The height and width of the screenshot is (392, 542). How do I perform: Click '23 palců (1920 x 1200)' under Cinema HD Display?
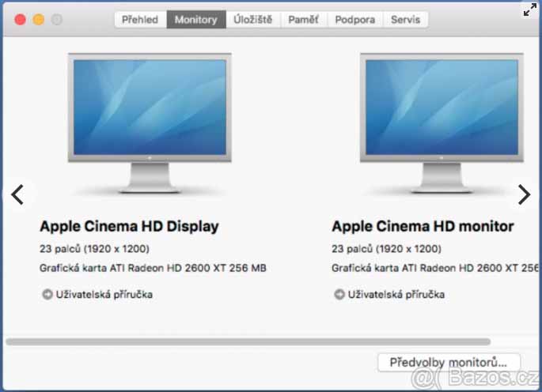94,249
